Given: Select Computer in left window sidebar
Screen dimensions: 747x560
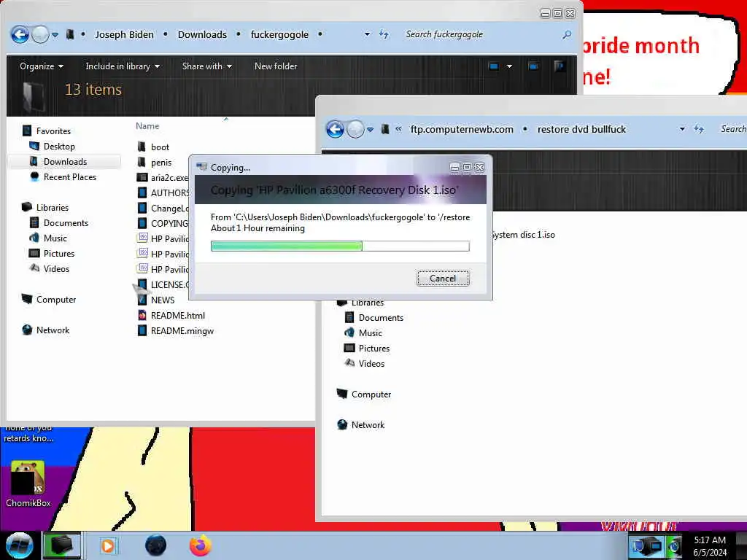Looking at the screenshot, I should tap(55, 300).
